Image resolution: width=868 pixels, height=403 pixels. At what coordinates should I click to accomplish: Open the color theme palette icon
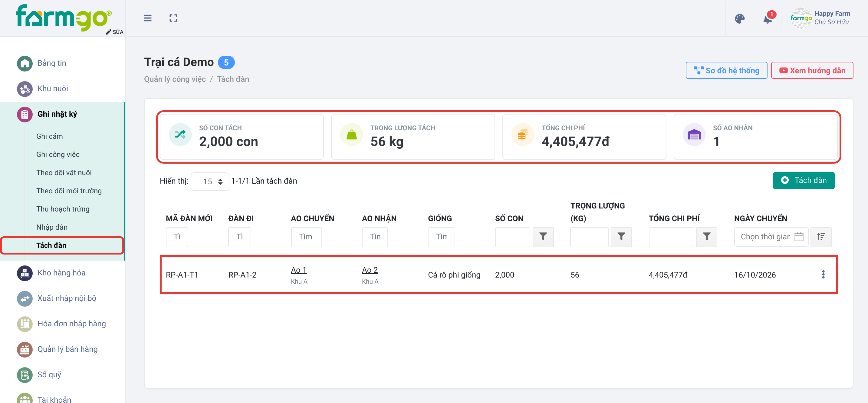point(740,18)
